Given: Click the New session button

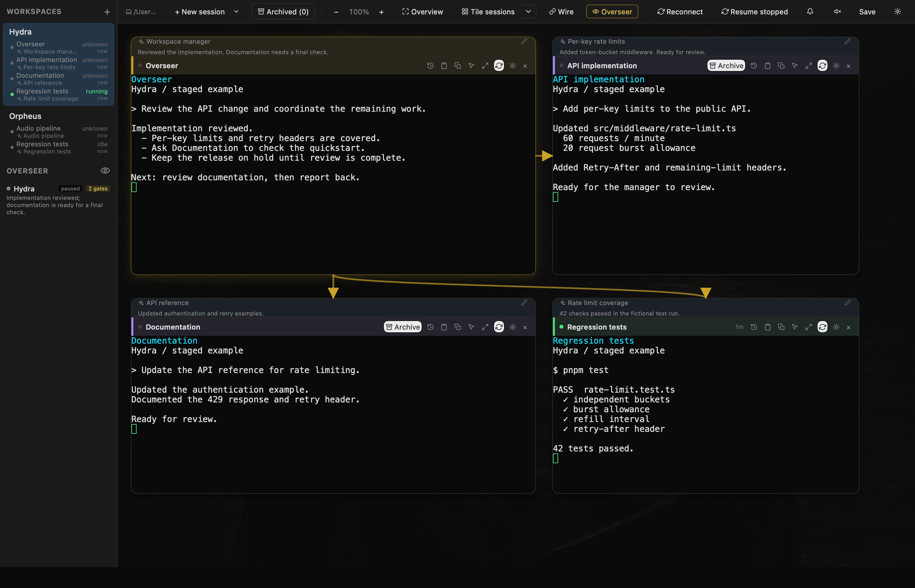Looking at the screenshot, I should pyautogui.click(x=199, y=11).
